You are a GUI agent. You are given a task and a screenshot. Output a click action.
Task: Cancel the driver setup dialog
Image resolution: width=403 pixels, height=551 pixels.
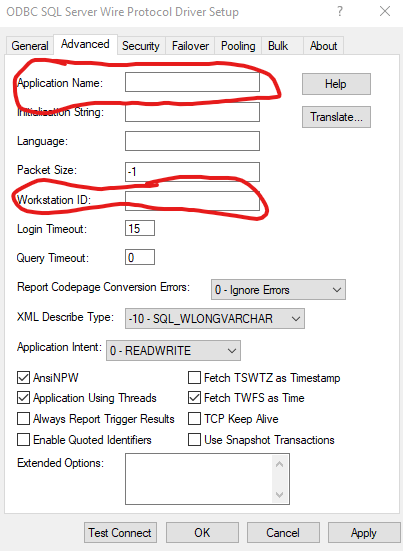click(x=283, y=533)
